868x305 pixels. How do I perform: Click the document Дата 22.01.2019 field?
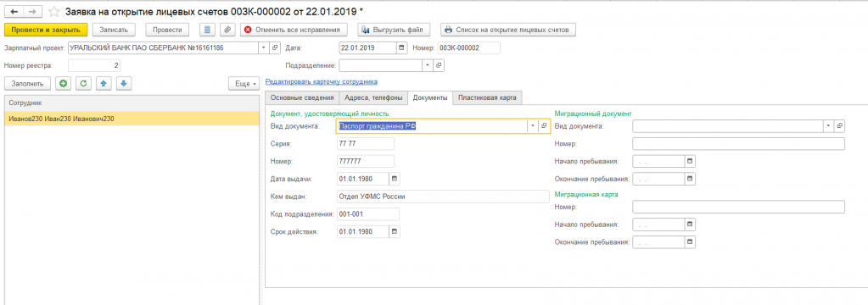point(368,47)
